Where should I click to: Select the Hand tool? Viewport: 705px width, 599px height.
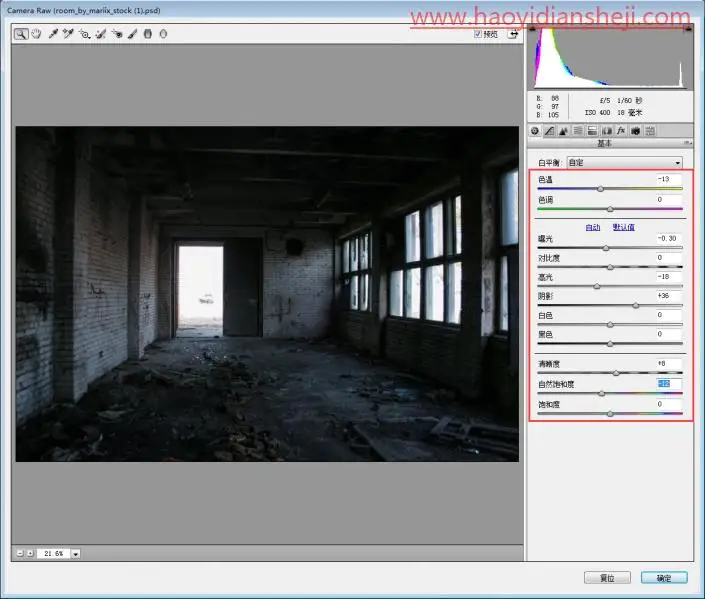(36, 34)
